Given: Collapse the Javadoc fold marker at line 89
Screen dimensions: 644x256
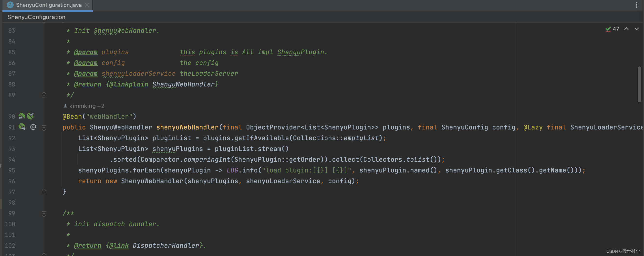Looking at the screenshot, I should click(44, 95).
